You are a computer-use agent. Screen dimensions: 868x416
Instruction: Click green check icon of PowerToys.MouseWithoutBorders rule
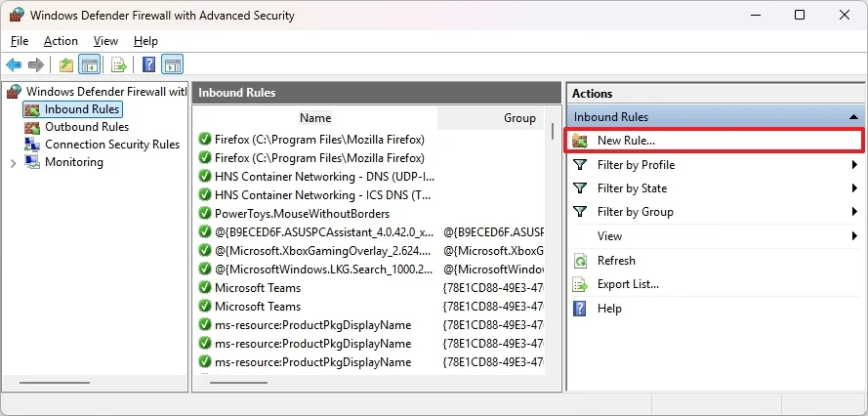point(205,213)
